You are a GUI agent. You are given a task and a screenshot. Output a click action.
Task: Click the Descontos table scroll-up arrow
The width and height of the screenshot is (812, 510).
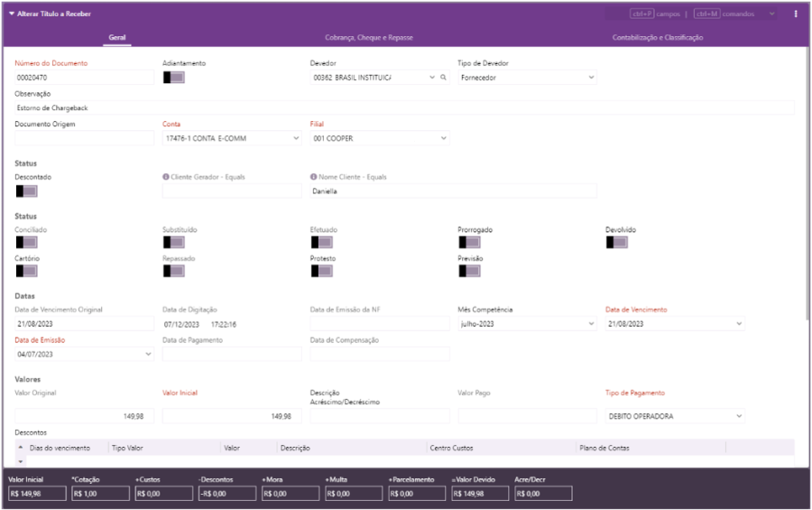click(21, 448)
